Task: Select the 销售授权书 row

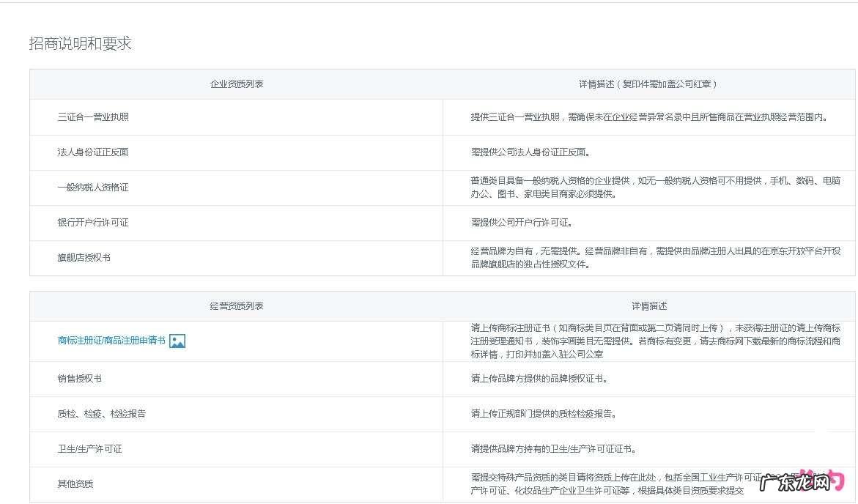Action: tap(77, 379)
